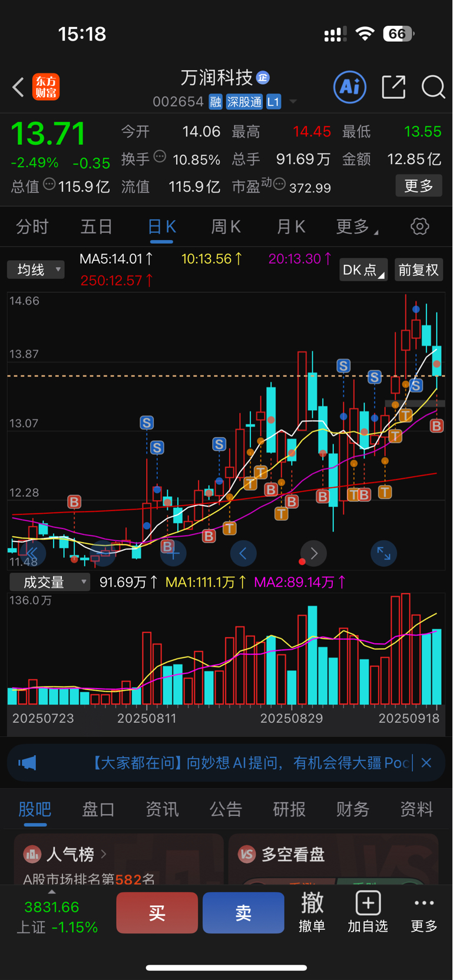Open bottom 更多 three-dots menu
453x980 pixels.
(x=424, y=912)
